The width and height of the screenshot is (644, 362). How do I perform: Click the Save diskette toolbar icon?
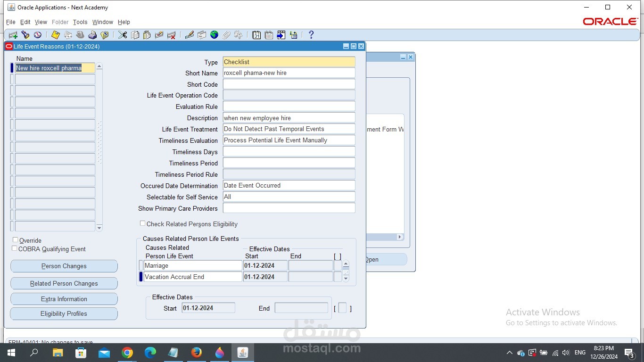(x=56, y=35)
